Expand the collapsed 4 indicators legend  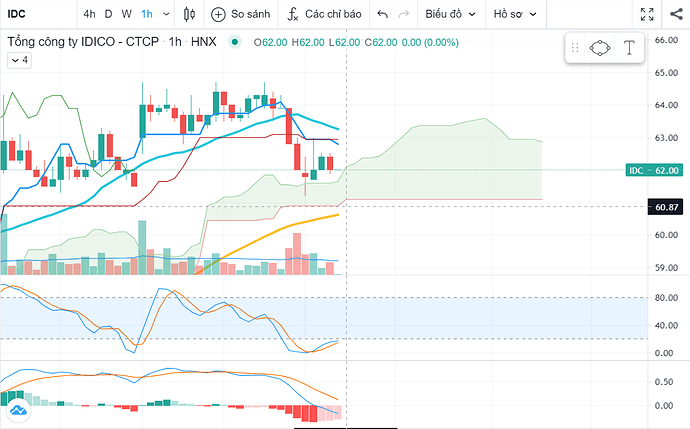(x=19, y=60)
